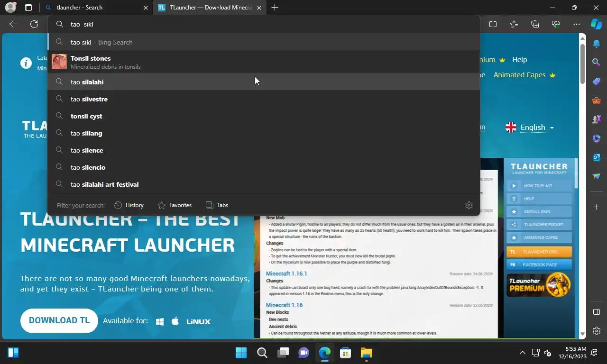Choose the 'tao silalahi' suggestion
Viewport: 607px width, 364px height.
(x=264, y=82)
